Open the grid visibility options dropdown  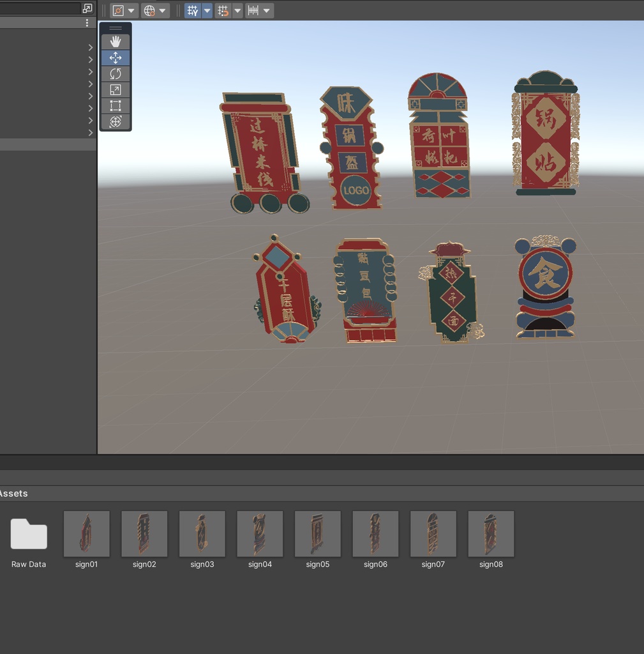tap(207, 10)
